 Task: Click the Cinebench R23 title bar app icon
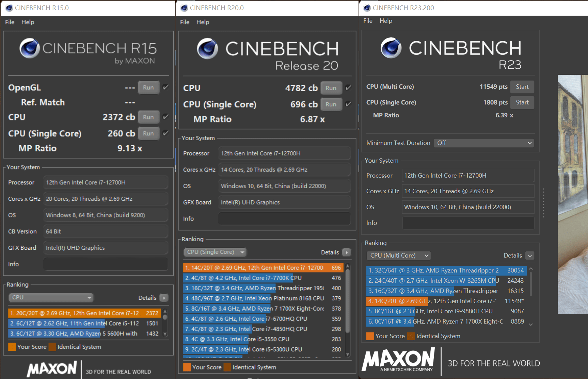pos(367,8)
